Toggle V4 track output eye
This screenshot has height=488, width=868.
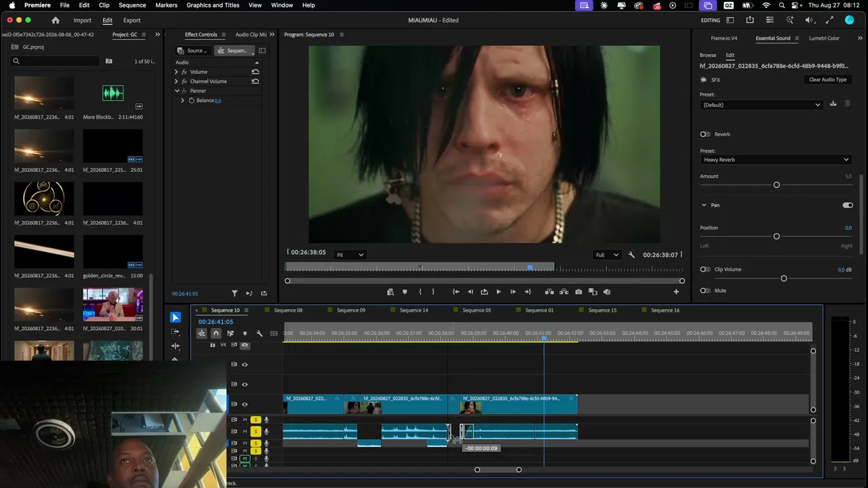tap(245, 345)
